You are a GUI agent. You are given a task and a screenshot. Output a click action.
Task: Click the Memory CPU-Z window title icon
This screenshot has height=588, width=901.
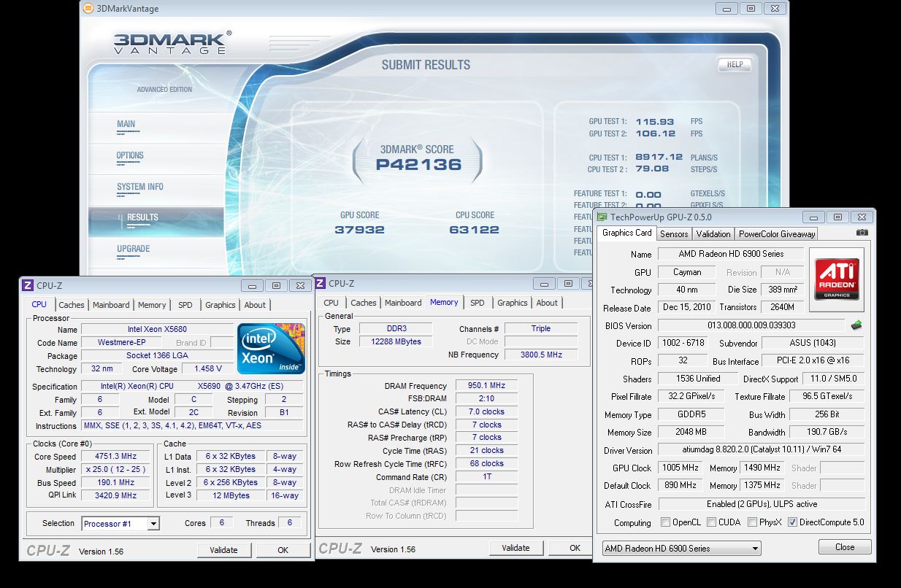(x=321, y=283)
